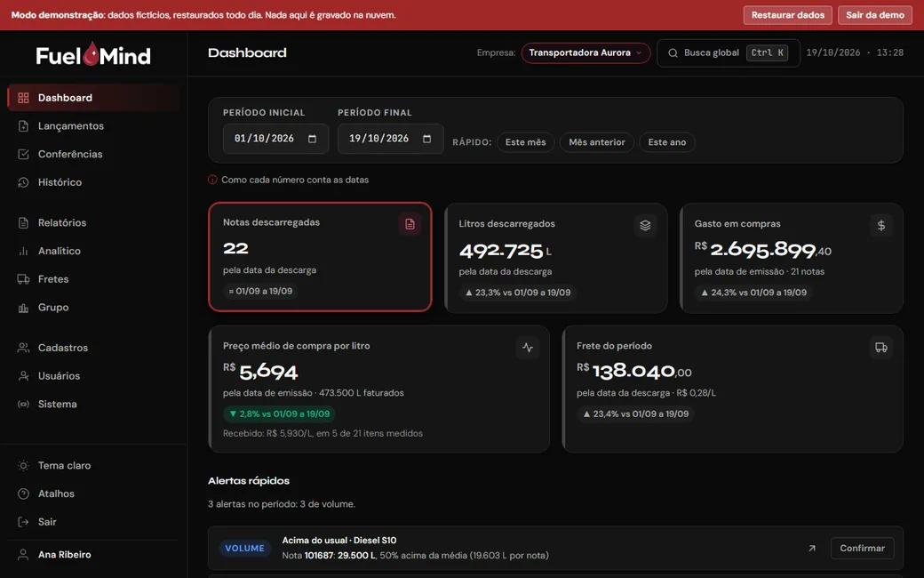Click the 24,3% vs 01/09 a 19/09 badge
The width and height of the screenshot is (924, 578).
(753, 293)
